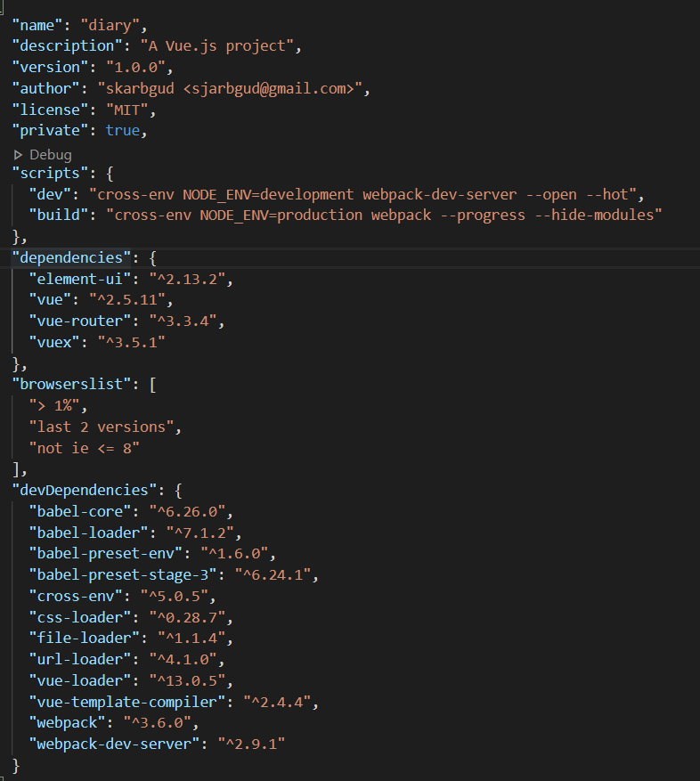Click the highlighted "dependencies" key

pos(71,257)
